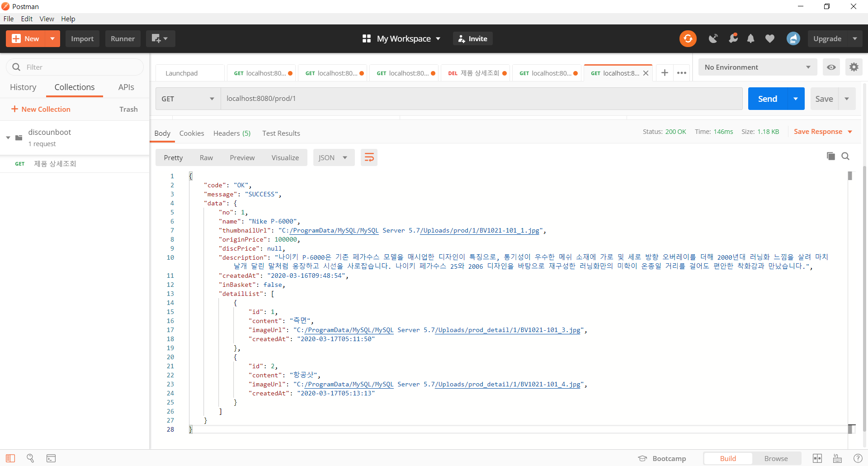Toggle sidebar icon in status bar

point(10,458)
